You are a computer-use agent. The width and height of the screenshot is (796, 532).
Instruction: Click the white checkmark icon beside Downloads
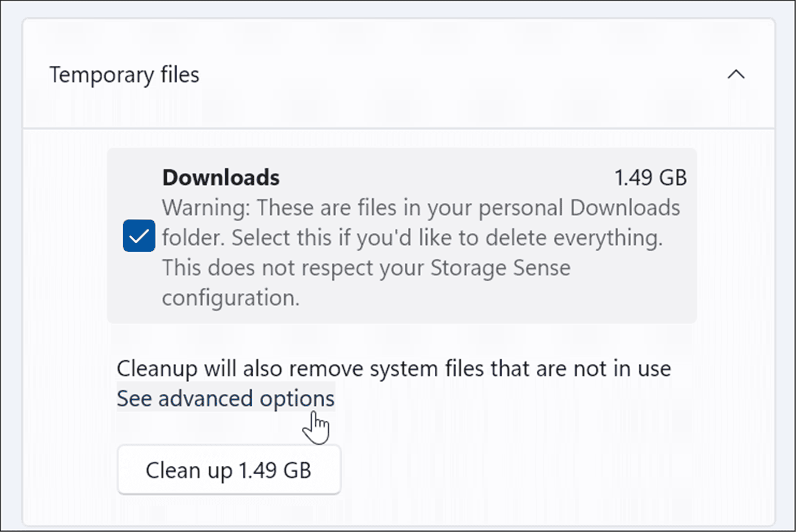click(139, 236)
